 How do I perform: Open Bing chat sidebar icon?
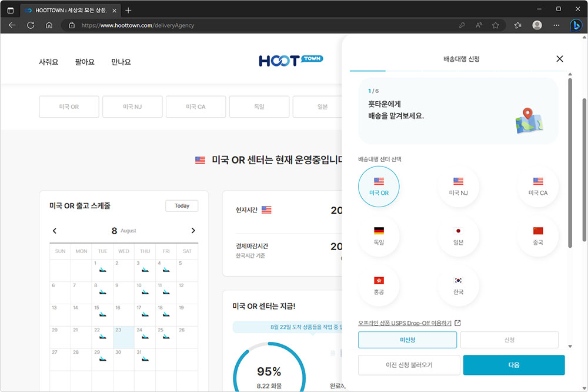tap(576, 25)
